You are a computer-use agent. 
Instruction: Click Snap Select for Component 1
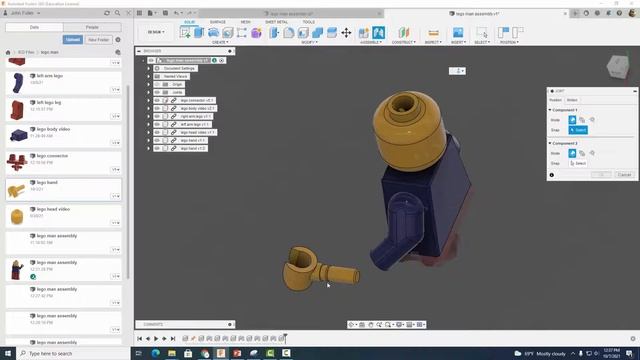(578, 130)
